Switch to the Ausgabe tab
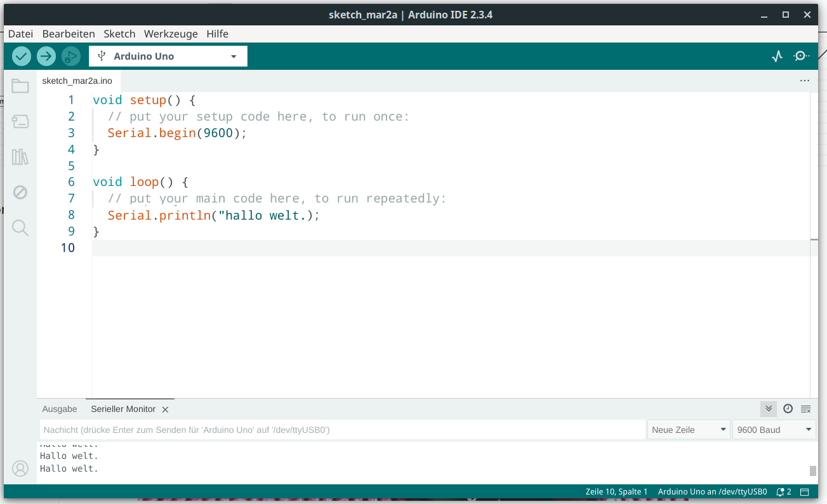This screenshot has height=504, width=827. point(59,409)
